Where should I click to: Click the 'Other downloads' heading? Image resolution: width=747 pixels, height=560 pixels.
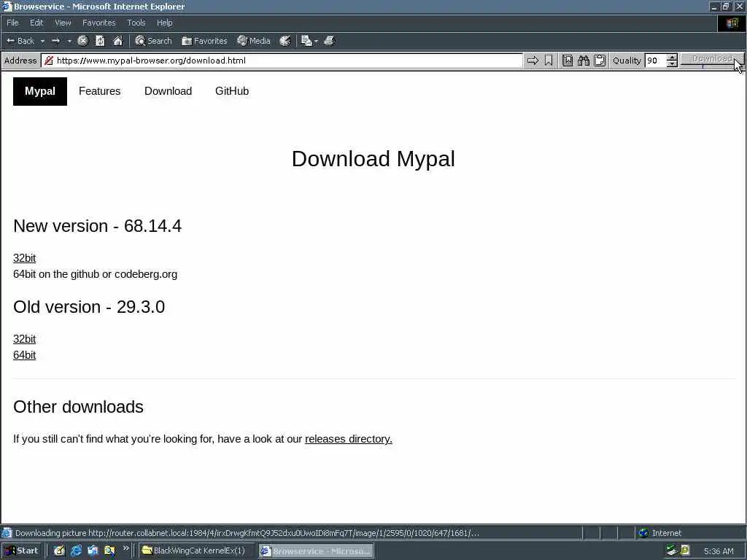[78, 407]
